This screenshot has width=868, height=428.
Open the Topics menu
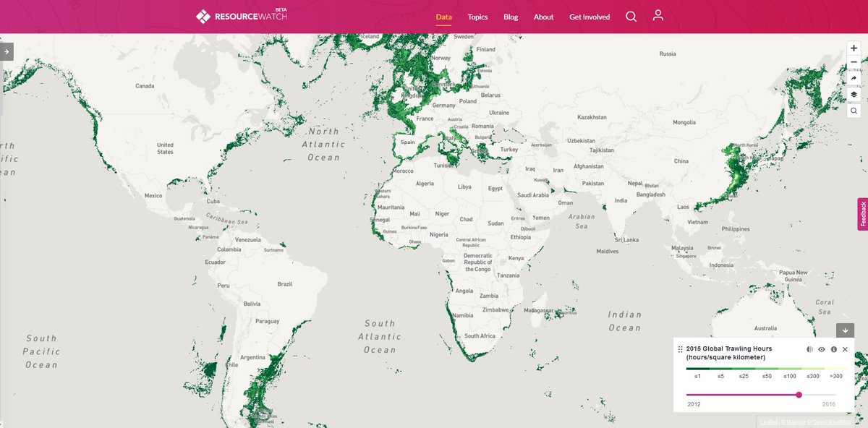(477, 17)
